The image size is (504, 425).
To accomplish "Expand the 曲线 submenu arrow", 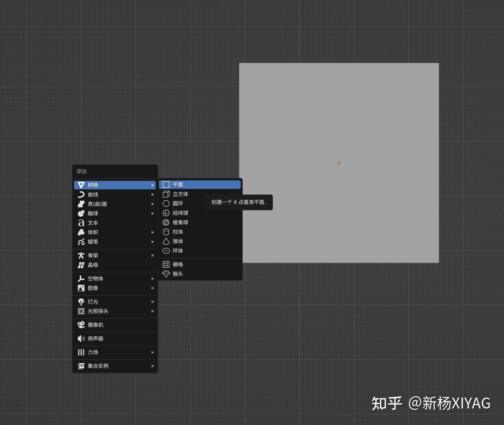I will click(153, 195).
